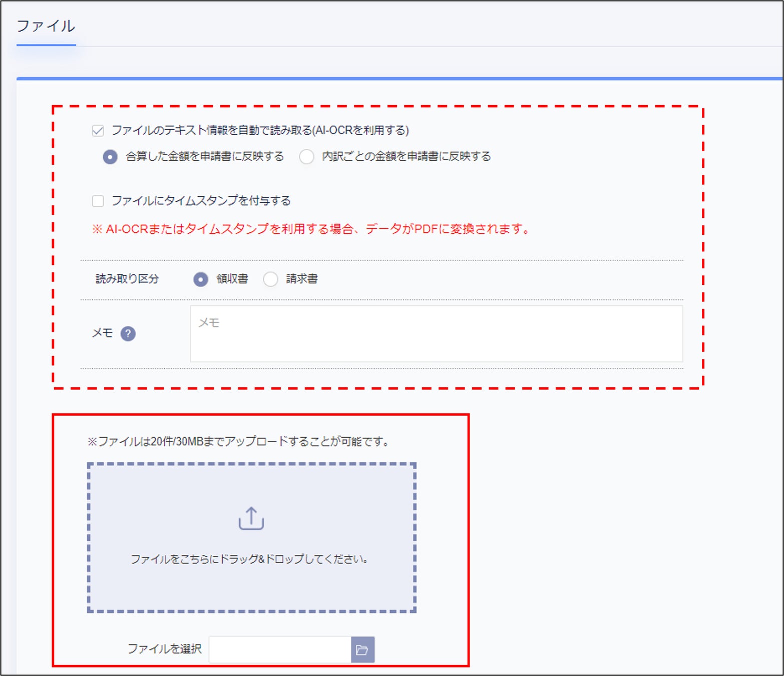Select 合算した金額を申請書に反映する radio button
Image resolution: width=784 pixels, height=676 pixels.
(x=110, y=157)
